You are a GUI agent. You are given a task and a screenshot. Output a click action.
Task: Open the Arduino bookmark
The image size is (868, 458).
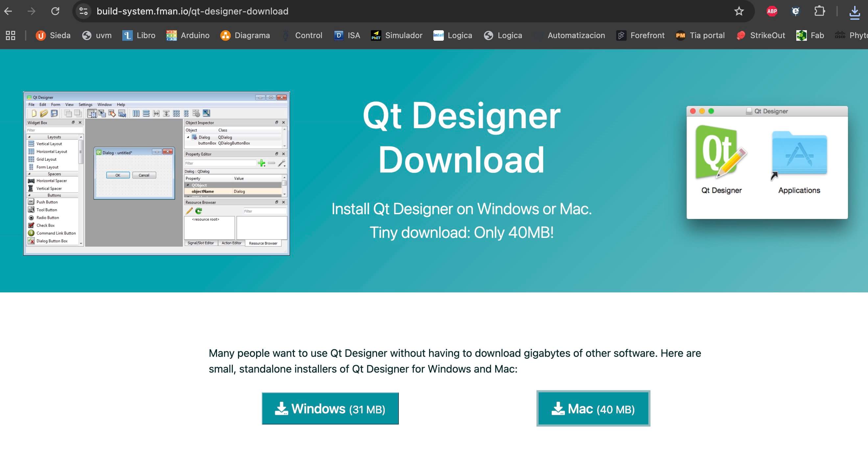[x=188, y=35]
